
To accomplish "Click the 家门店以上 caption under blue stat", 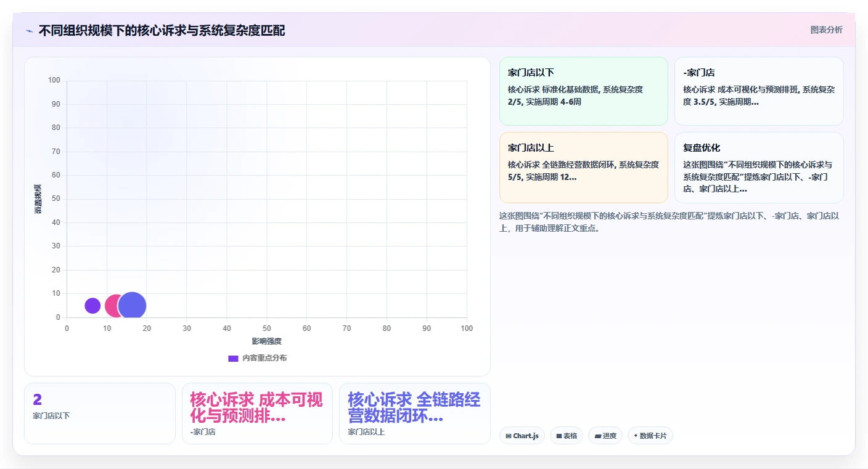I will click(366, 432).
